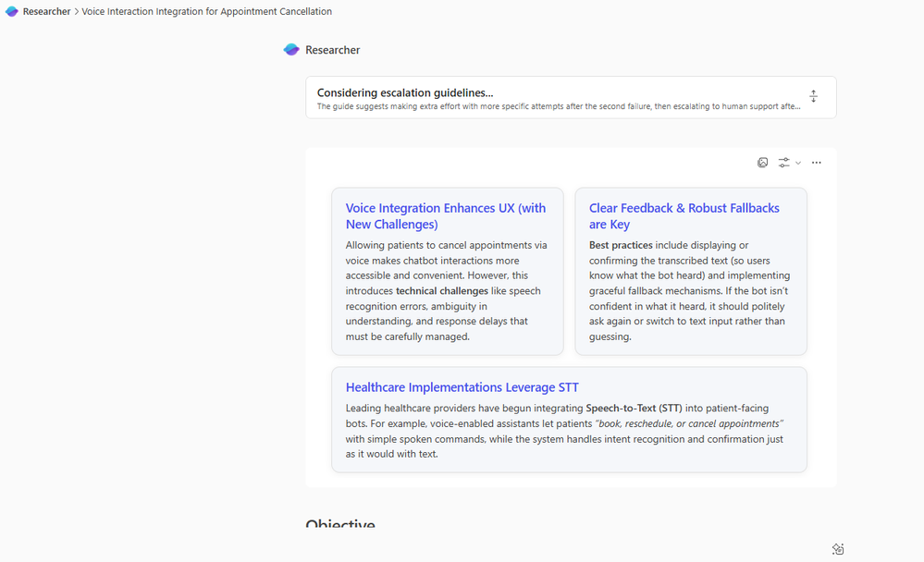Select the Voice Integration card body text

(447, 290)
